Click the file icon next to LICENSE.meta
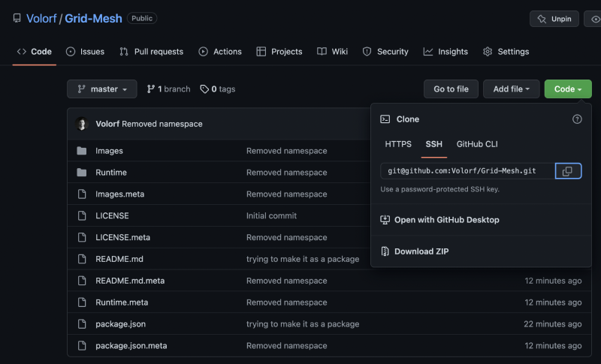 pos(82,237)
